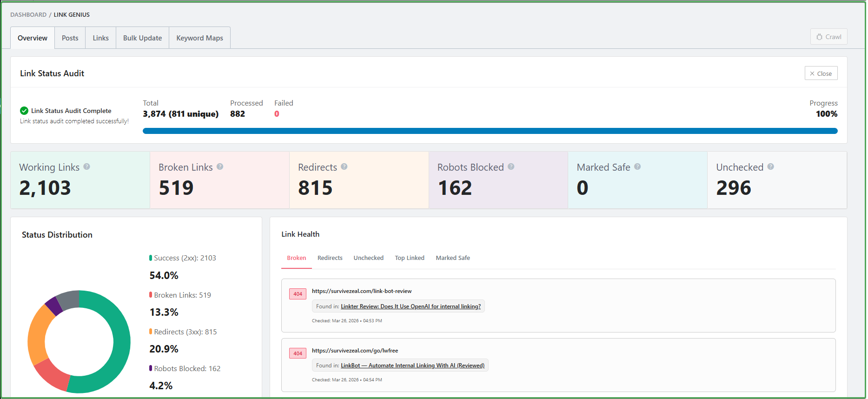Viewport: 868px width, 399px height.
Task: Go to DASHBOARD in the breadcrumb
Action: click(x=28, y=15)
